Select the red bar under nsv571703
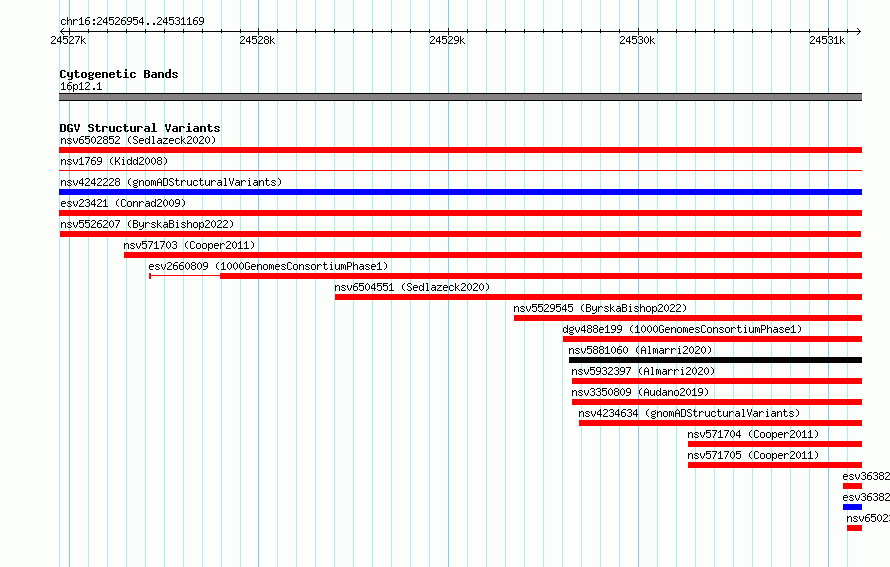Viewport: 890px width, 567px height. (493, 255)
